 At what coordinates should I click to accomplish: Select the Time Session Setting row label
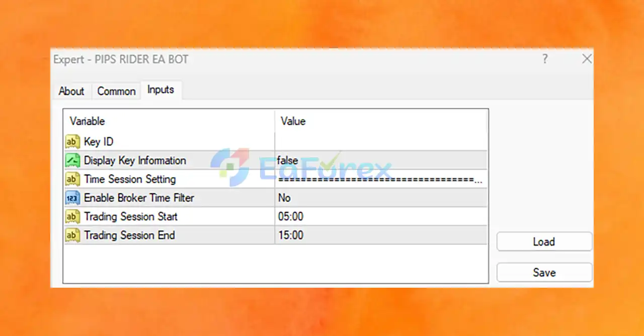pos(130,179)
